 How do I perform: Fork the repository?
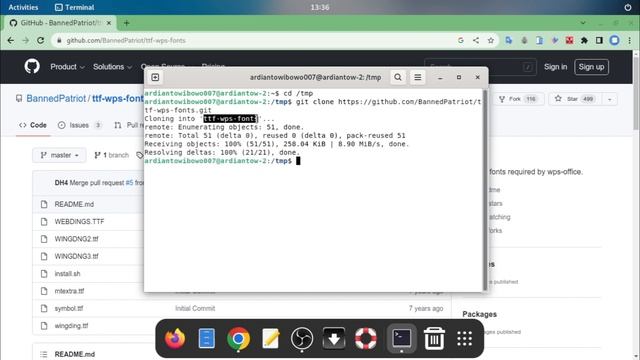517,99
